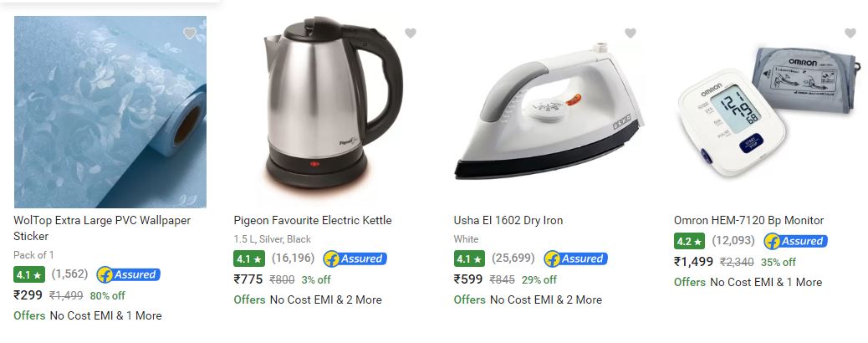
Task: Click the blue wallpaper roll product image
Action: tap(110, 112)
